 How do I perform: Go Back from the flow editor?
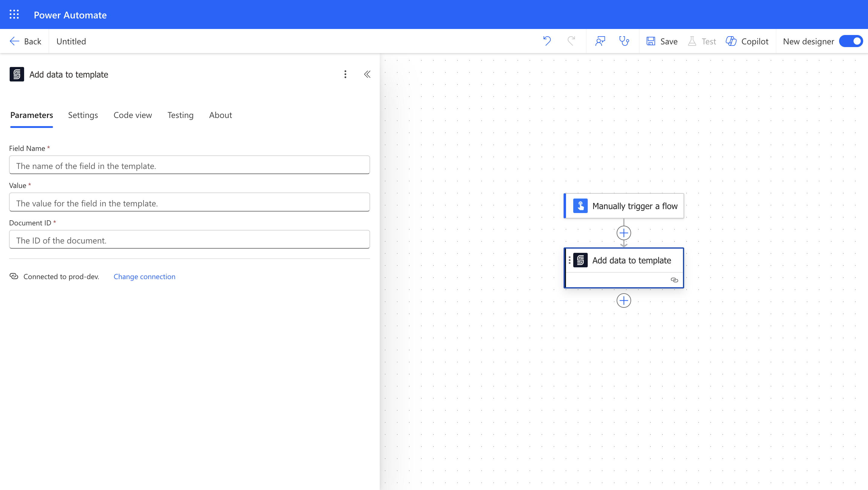(x=25, y=41)
